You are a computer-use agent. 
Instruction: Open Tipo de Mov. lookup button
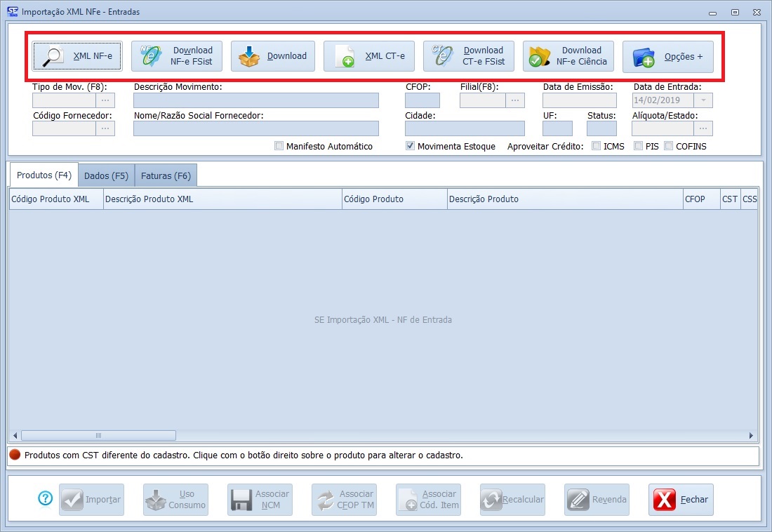(x=105, y=100)
